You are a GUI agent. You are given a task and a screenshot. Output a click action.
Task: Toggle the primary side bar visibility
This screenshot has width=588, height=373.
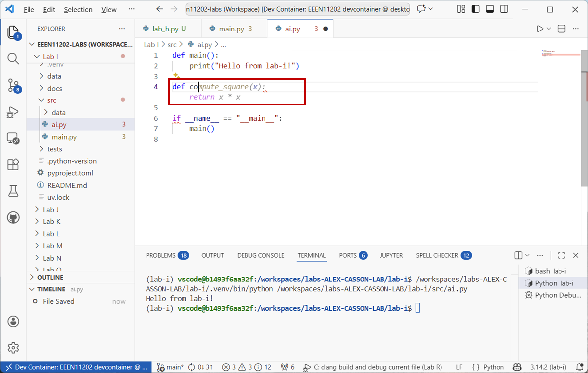coord(475,9)
